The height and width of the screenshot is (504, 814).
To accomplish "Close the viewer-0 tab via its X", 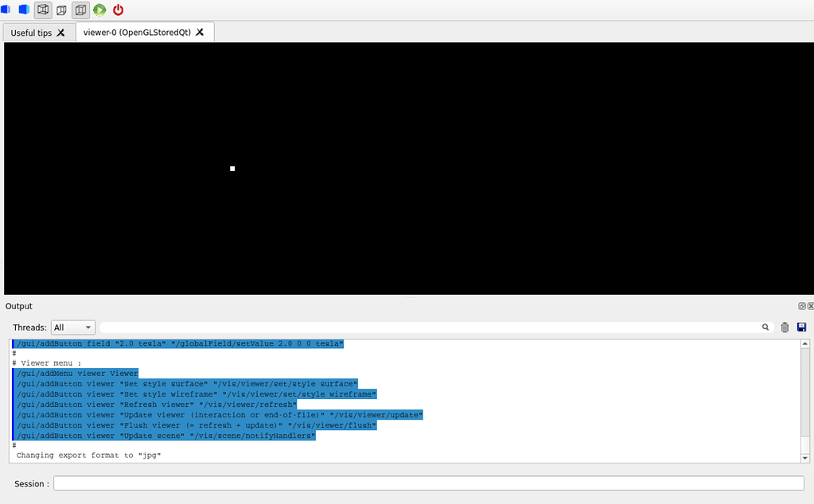I will pyautogui.click(x=200, y=33).
